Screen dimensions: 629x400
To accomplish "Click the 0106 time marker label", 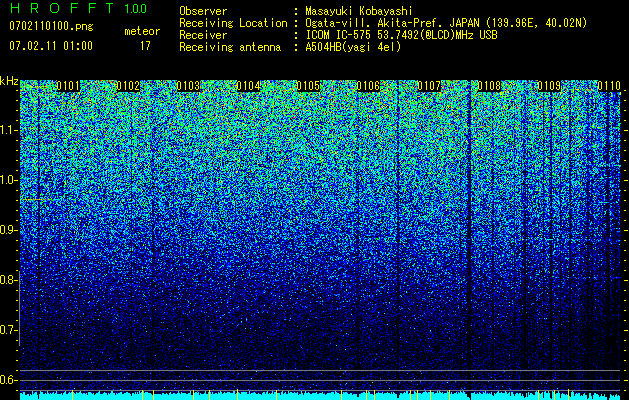I will coord(368,86).
